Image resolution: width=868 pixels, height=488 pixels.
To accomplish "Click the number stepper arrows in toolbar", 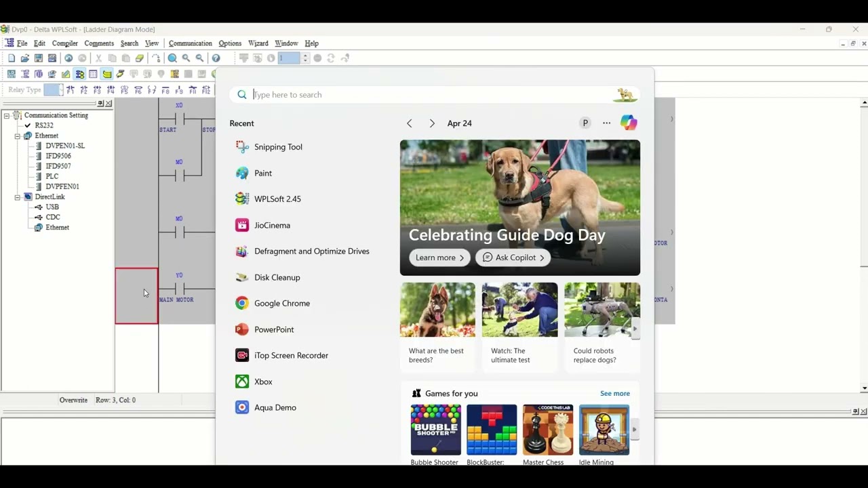I will click(x=305, y=58).
